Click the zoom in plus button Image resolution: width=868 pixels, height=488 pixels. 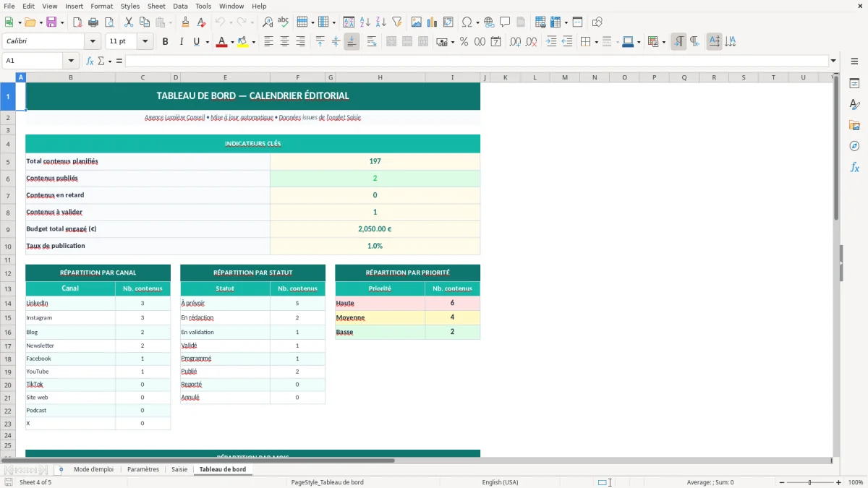(839, 482)
